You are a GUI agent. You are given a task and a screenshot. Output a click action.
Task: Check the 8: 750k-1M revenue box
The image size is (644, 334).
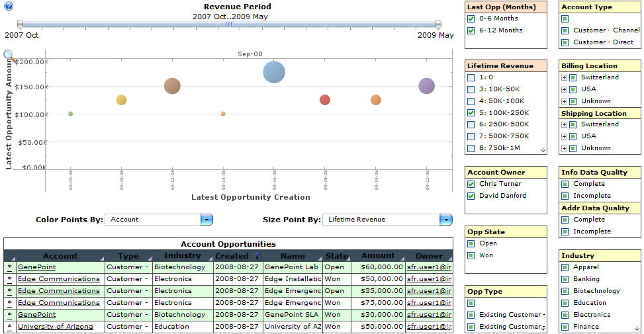471,149
